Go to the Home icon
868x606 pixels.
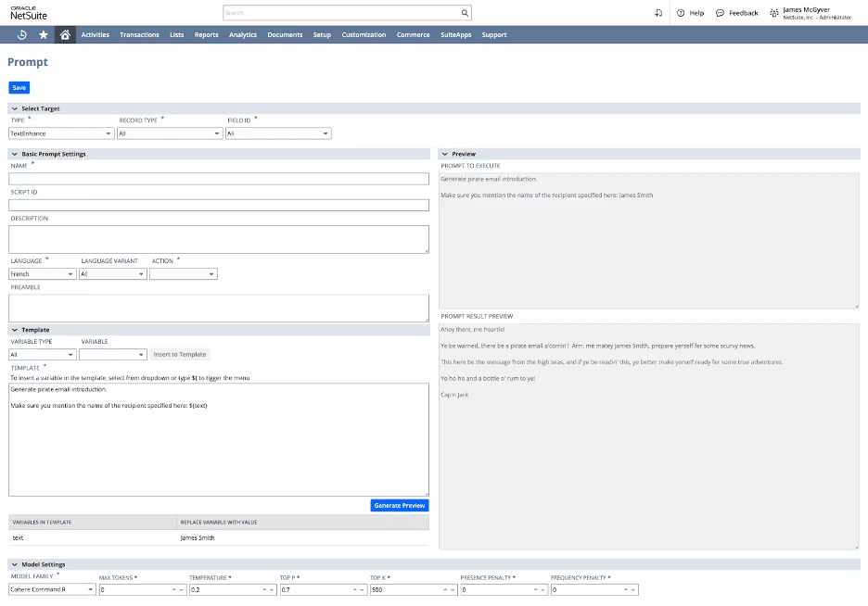(x=63, y=34)
